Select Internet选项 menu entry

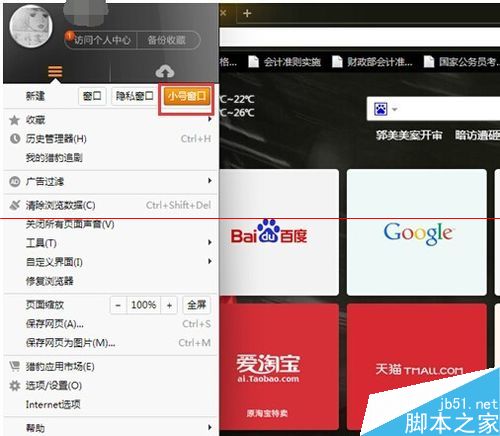point(110,405)
